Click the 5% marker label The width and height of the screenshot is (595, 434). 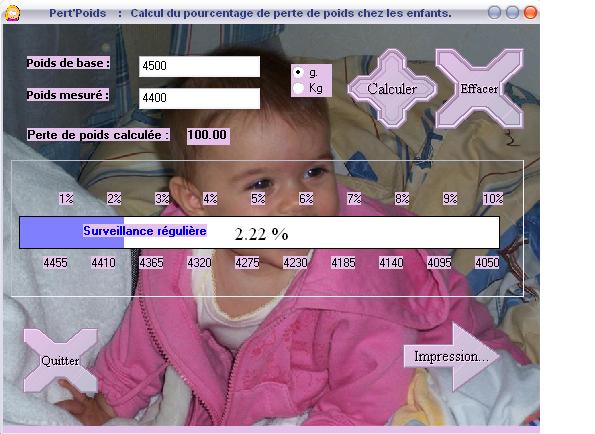tap(258, 198)
